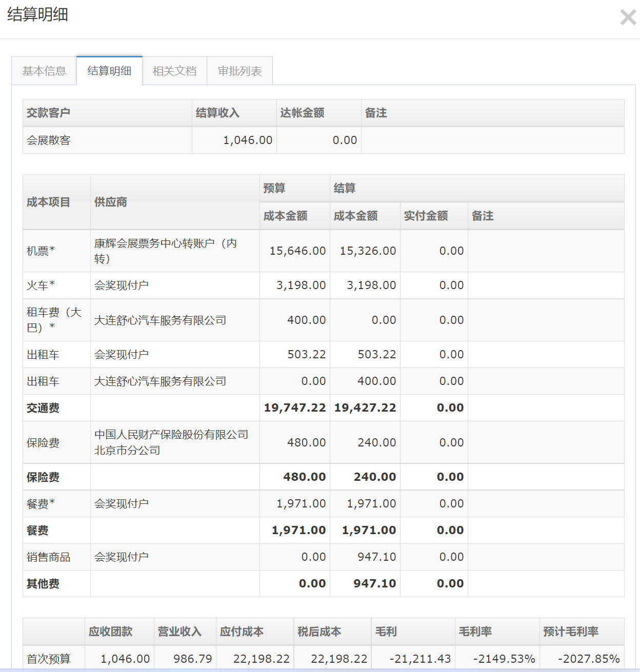The width and height of the screenshot is (640, 672).
Task: Go to the 审批列表 tab
Action: point(239,71)
